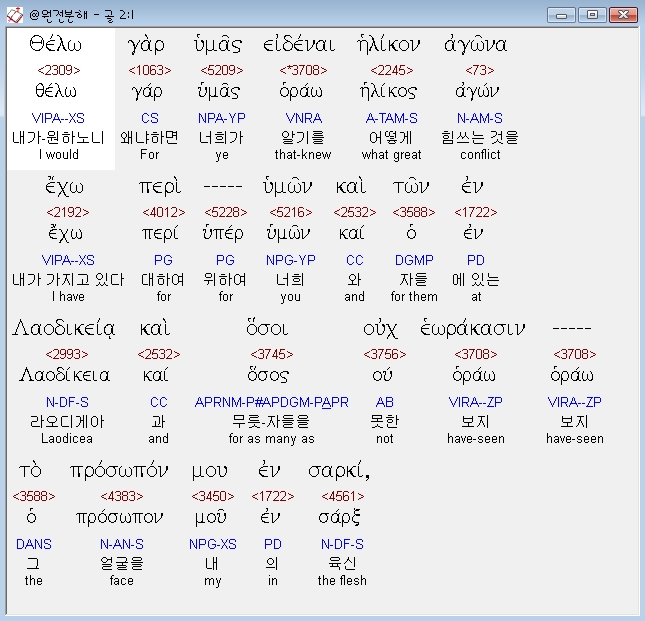
Task: Click the parsing code APRNM-P#APDGM-PAPR
Action: [x=271, y=402]
